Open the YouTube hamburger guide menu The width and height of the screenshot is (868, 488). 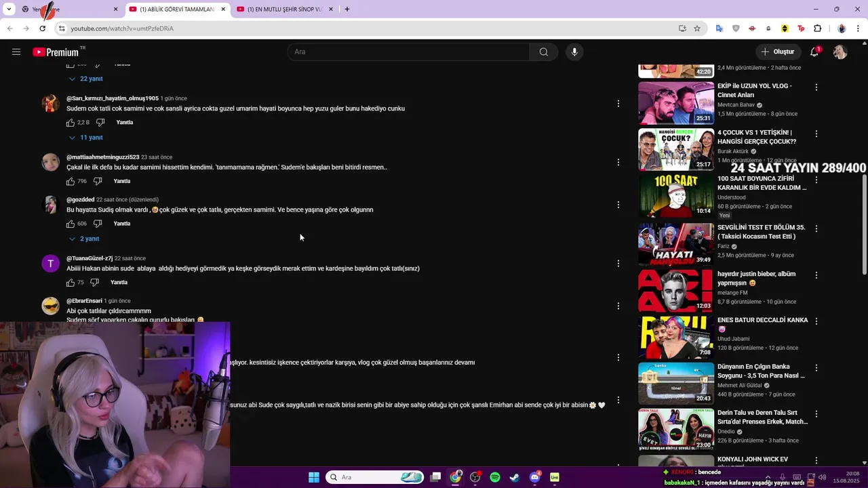[x=16, y=52]
